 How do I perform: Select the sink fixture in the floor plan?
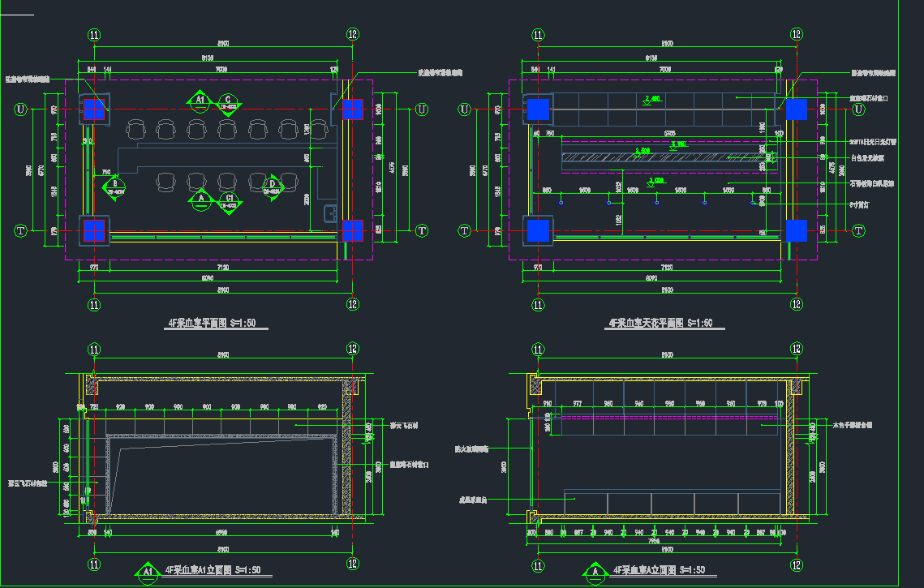click(331, 214)
